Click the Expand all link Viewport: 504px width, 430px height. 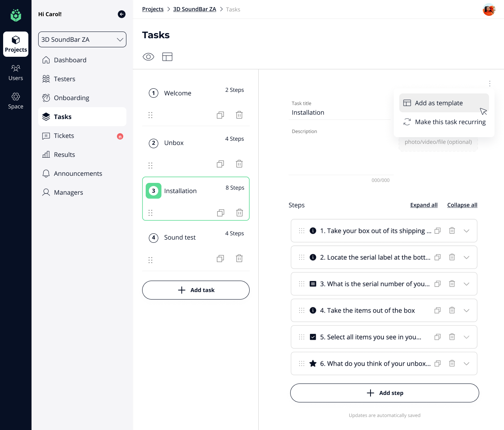point(424,205)
